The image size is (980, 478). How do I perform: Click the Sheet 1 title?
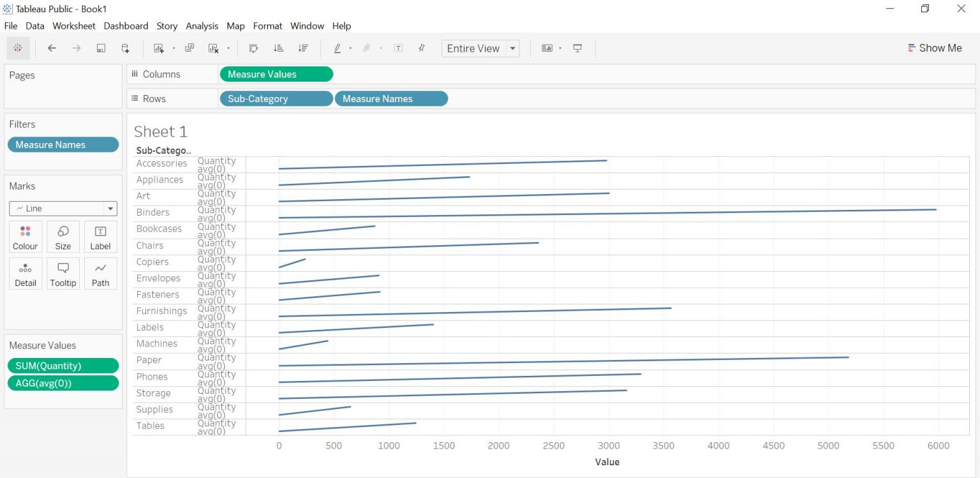[x=160, y=131]
